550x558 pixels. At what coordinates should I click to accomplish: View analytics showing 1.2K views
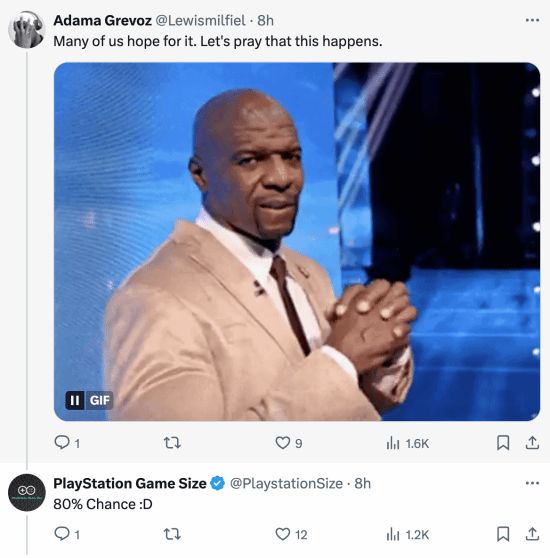408,535
